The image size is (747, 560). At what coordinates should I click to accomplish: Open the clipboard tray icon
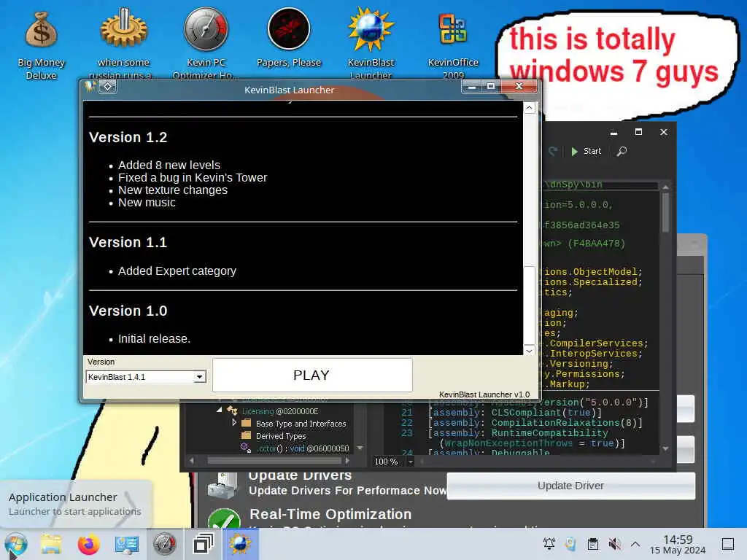point(592,543)
